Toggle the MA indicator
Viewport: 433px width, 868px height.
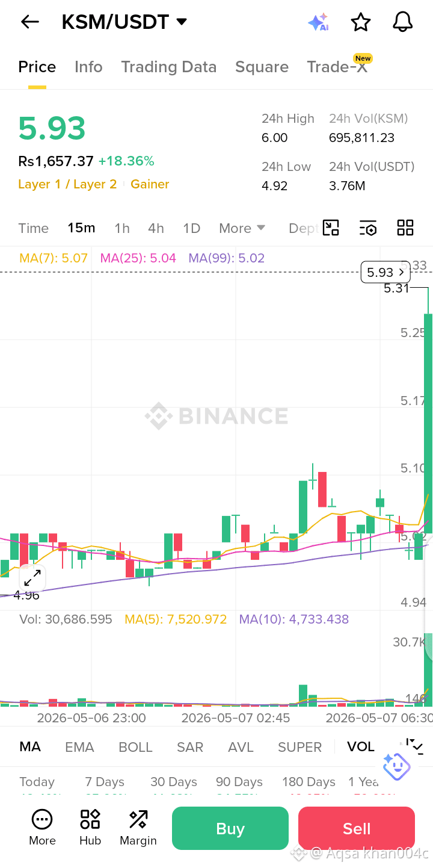[30, 747]
